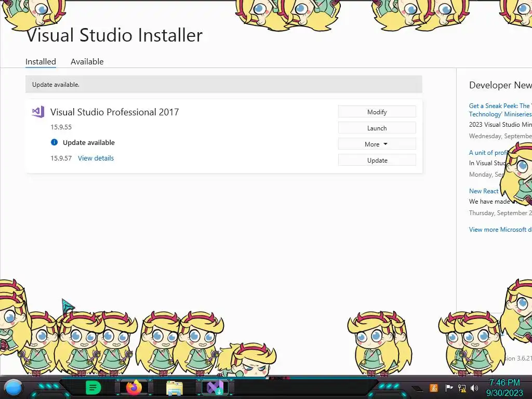The width and height of the screenshot is (532, 399).
Task: Switch to the Installed tab
Action: point(41,62)
